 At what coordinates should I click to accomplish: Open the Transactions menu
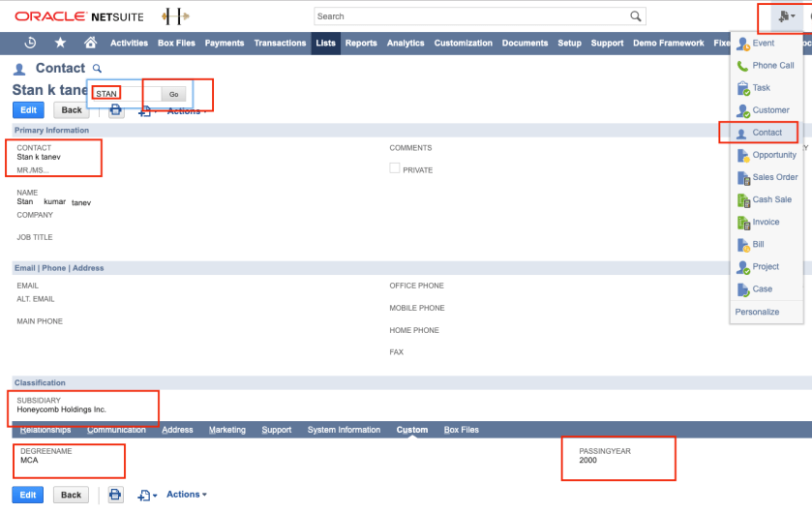point(280,44)
